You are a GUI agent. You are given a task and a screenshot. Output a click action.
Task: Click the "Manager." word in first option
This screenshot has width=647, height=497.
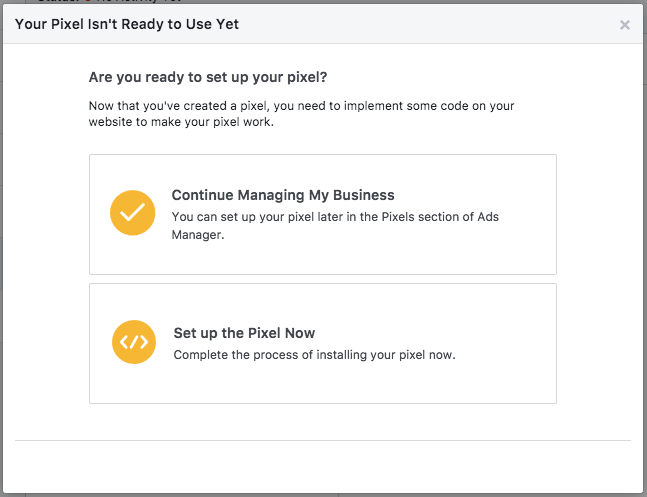[x=198, y=236]
